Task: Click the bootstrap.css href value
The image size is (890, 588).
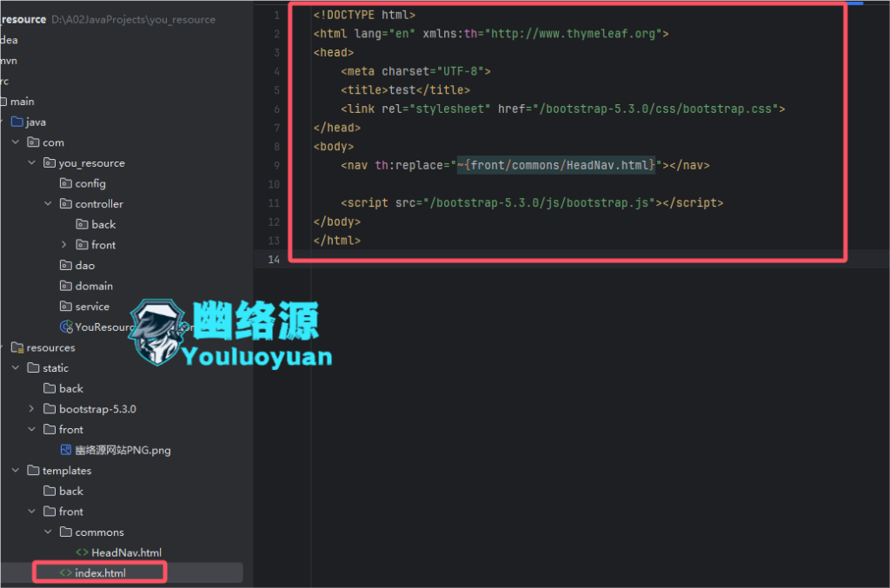Action: (x=659, y=109)
